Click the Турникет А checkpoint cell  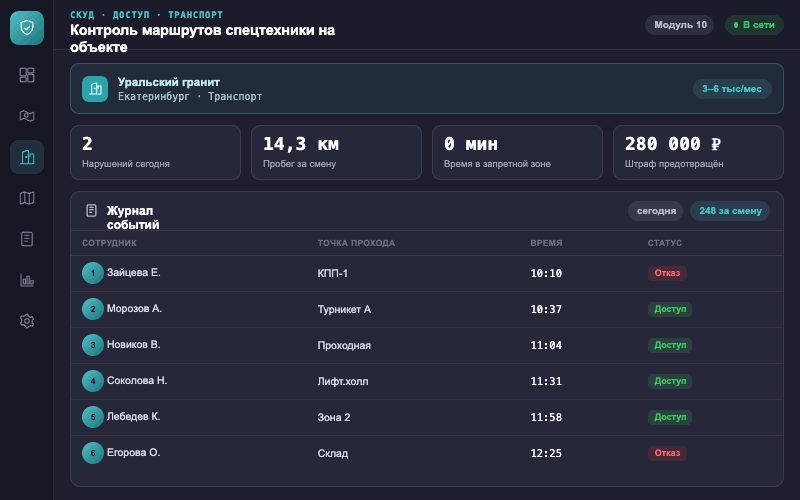tap(344, 309)
